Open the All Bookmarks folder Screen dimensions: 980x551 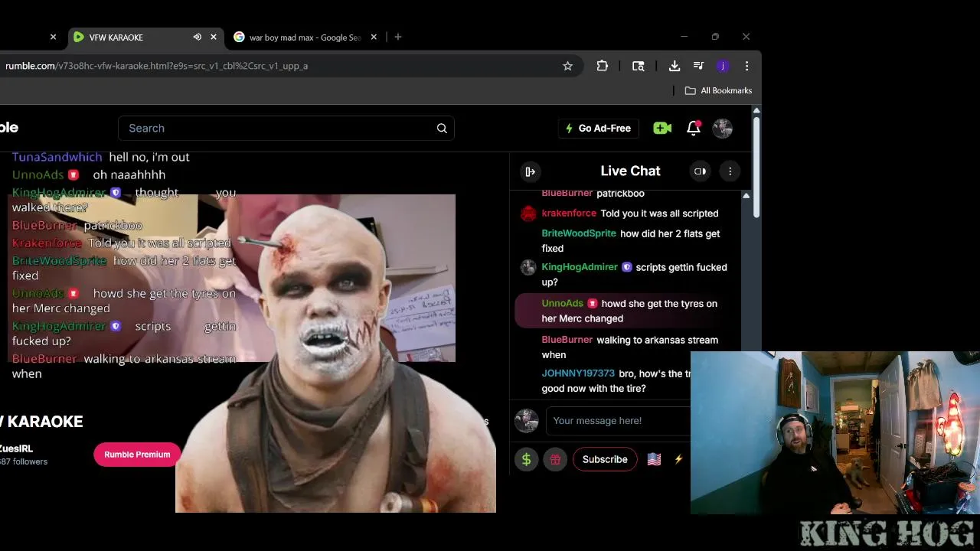point(718,90)
